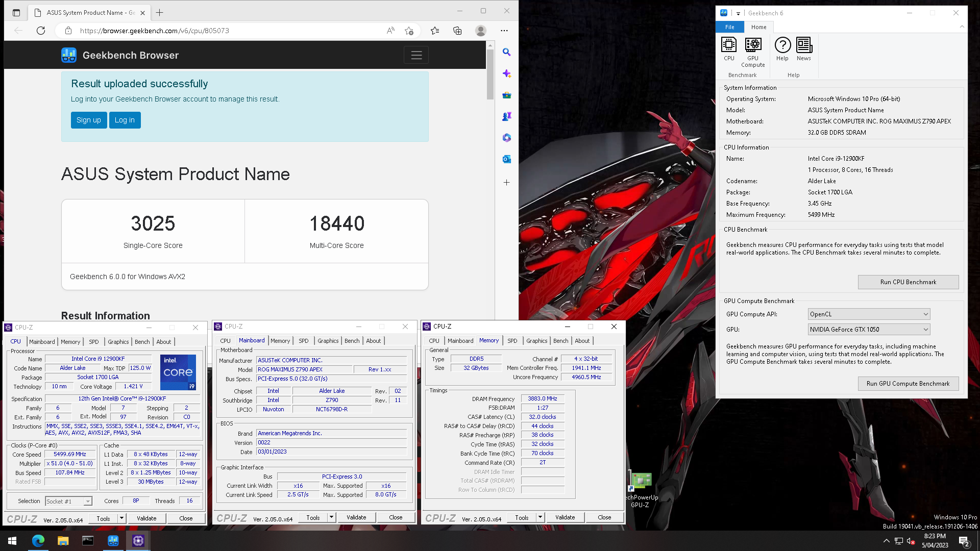Image resolution: width=980 pixels, height=551 pixels.
Task: Add this page to favorites star icon
Action: click(x=409, y=31)
